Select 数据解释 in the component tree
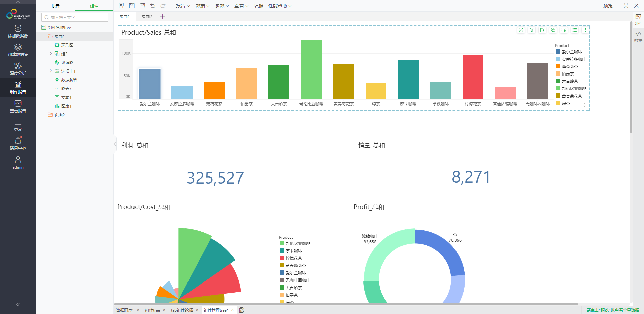 69,80
